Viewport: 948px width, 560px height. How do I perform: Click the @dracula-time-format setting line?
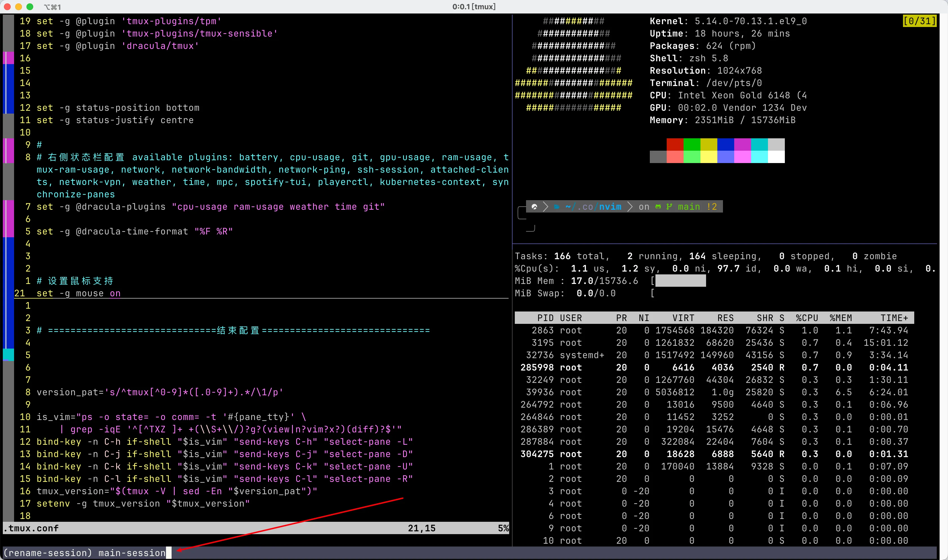[135, 231]
